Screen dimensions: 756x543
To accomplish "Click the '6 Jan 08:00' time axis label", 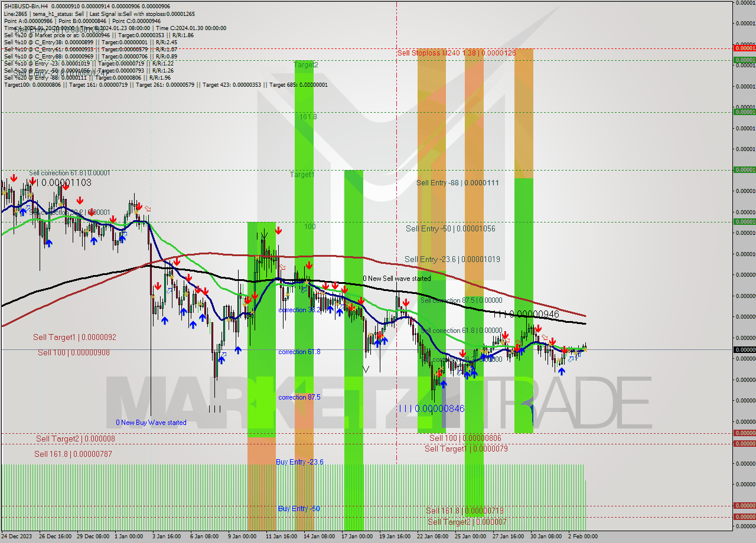I will pyautogui.click(x=204, y=537).
